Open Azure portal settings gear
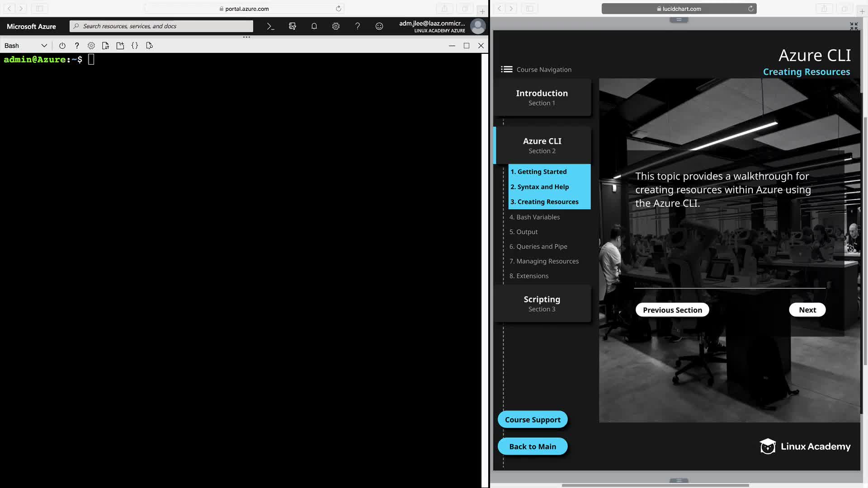The image size is (868, 488). [x=336, y=26]
